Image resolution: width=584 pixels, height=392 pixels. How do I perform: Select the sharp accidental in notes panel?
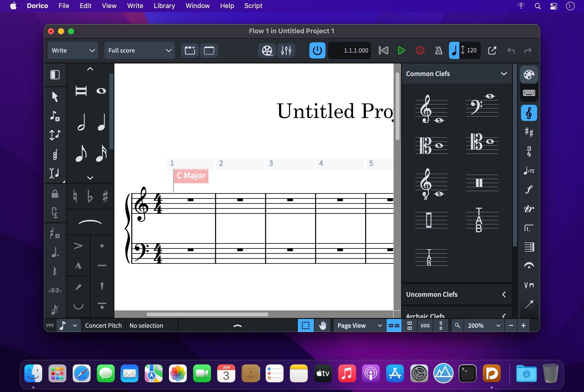[105, 196]
